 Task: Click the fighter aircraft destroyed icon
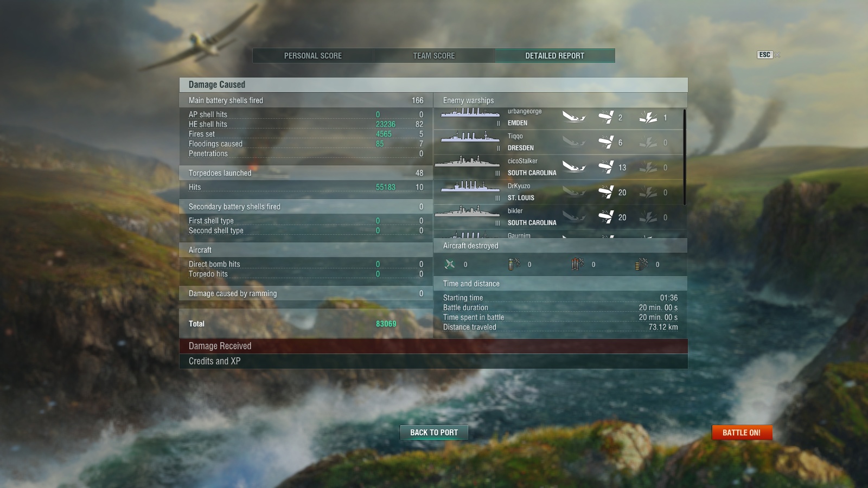coord(450,264)
